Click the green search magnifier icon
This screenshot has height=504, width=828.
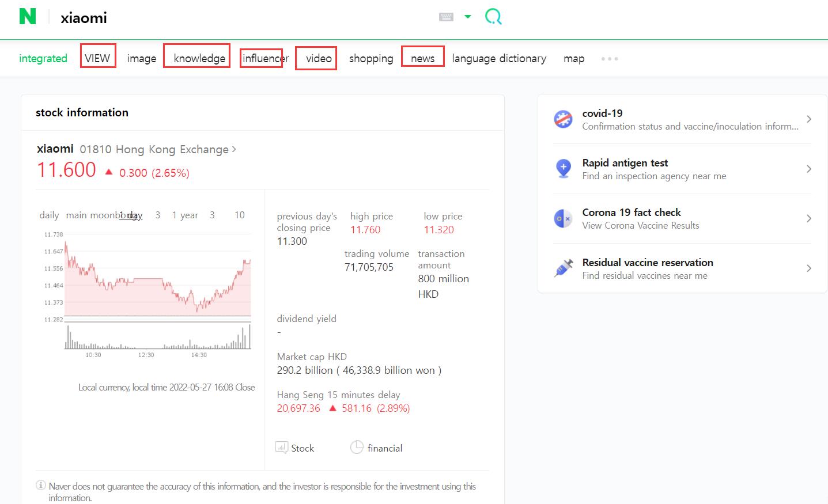[x=493, y=17]
